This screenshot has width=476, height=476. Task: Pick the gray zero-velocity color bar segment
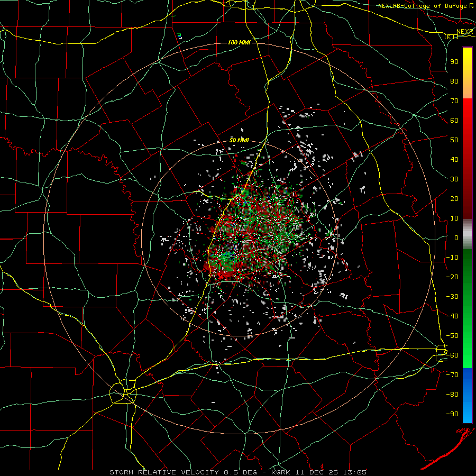click(467, 234)
